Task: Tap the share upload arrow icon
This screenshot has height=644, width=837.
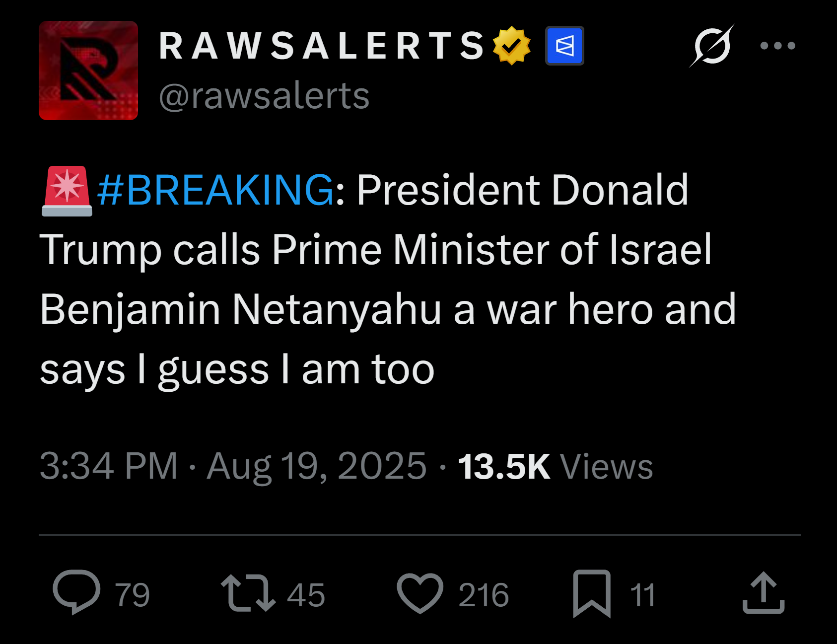Action: click(x=764, y=592)
